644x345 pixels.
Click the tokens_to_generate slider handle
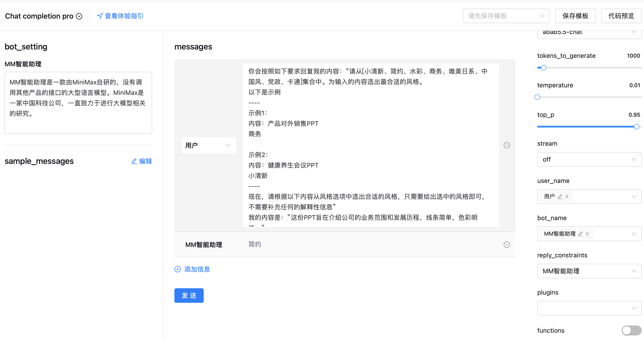click(543, 68)
